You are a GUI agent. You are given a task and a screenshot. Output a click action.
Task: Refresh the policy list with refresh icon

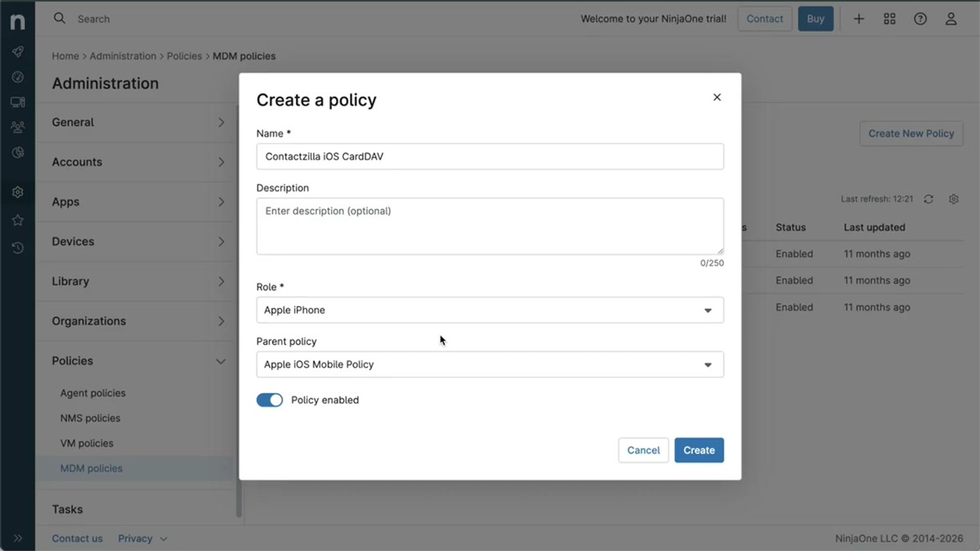(x=929, y=199)
